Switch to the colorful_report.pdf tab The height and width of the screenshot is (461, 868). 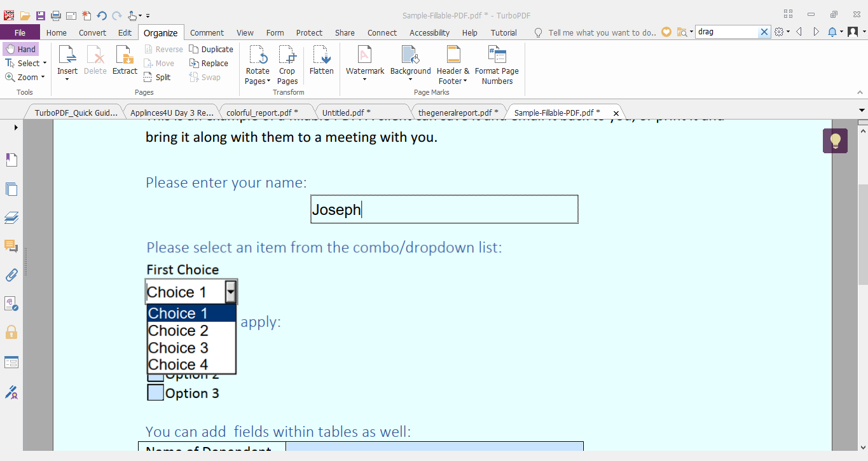tap(262, 113)
